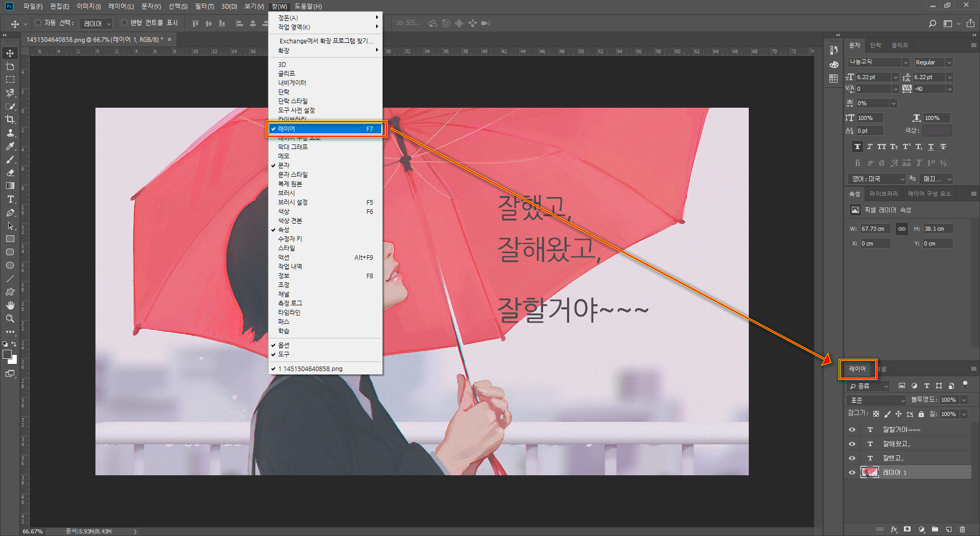Open the 정돈(A) submenu
980x536 pixels.
(x=326, y=18)
